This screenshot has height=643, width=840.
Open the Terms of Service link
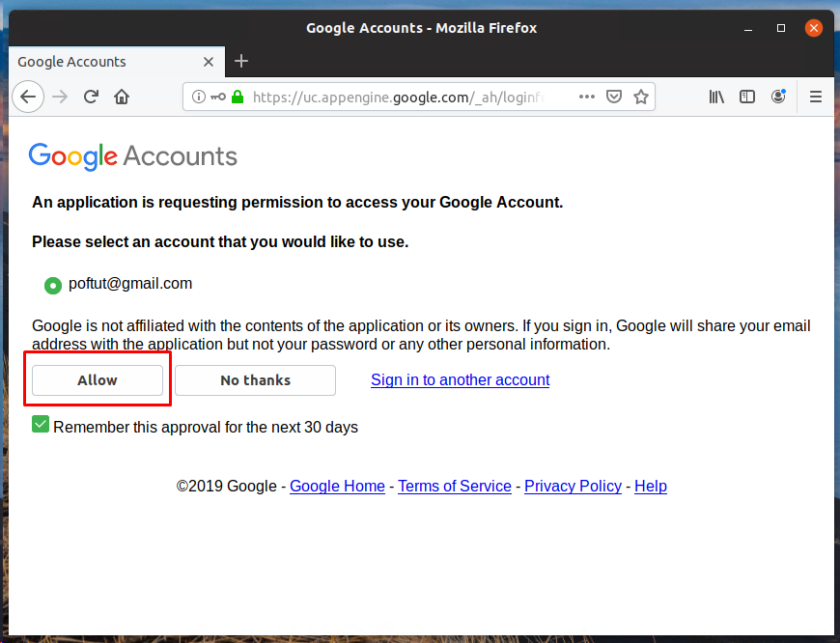click(455, 486)
